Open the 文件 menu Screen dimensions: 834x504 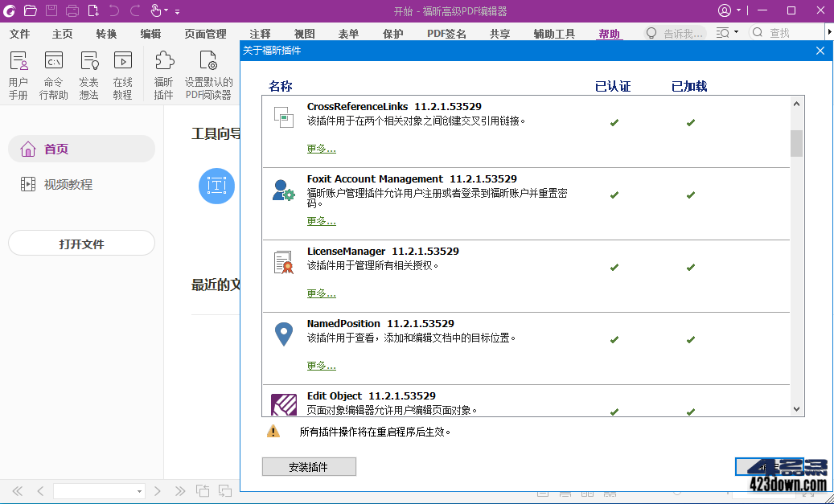(19, 34)
